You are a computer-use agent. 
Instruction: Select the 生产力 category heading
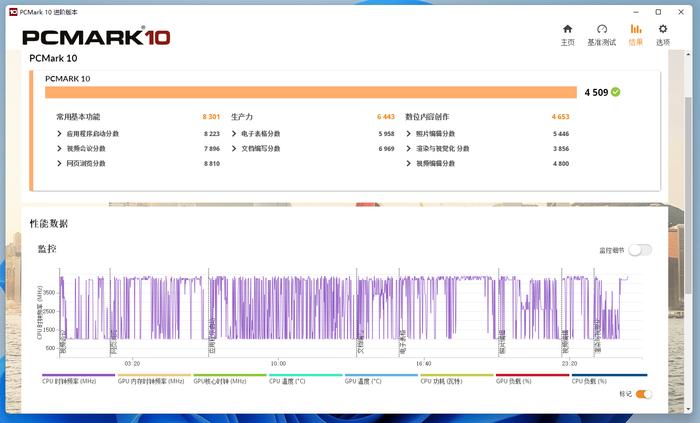click(242, 117)
